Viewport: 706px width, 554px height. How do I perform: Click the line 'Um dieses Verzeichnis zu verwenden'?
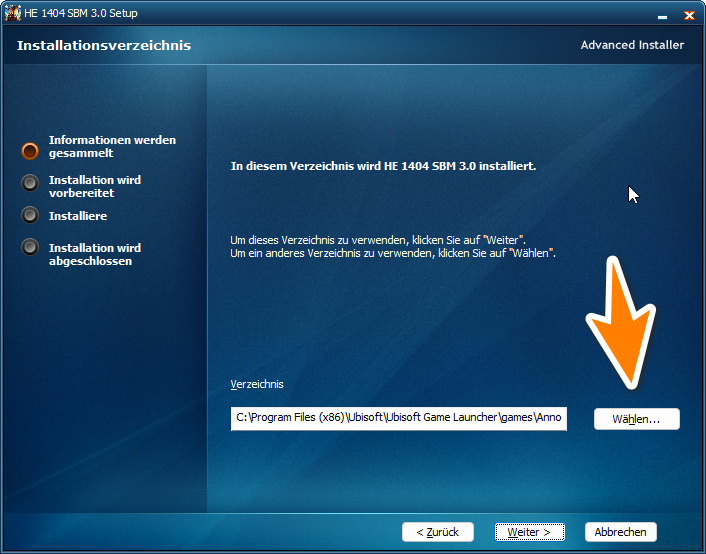pyautogui.click(x=378, y=240)
